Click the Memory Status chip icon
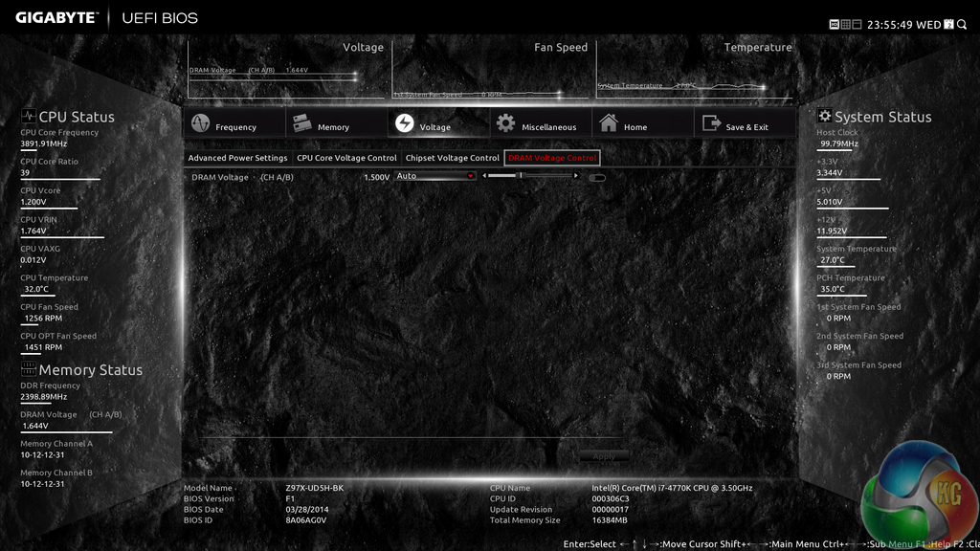Image resolution: width=980 pixels, height=551 pixels. (28, 368)
